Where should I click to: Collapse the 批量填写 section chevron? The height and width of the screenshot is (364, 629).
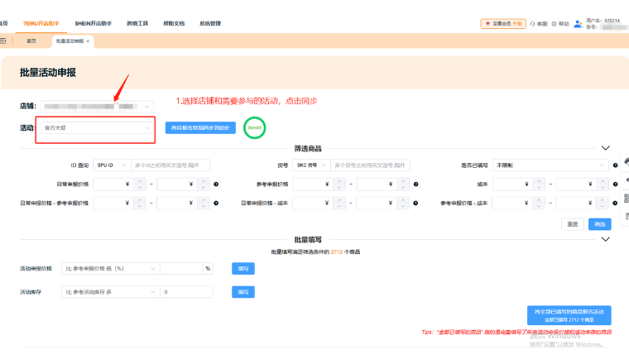pyautogui.click(x=606, y=239)
